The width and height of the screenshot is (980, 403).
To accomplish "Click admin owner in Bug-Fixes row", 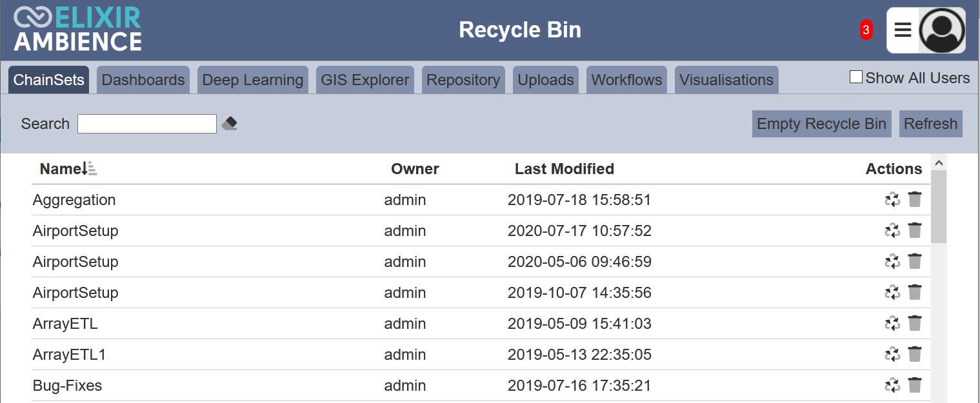I will click(x=405, y=386).
